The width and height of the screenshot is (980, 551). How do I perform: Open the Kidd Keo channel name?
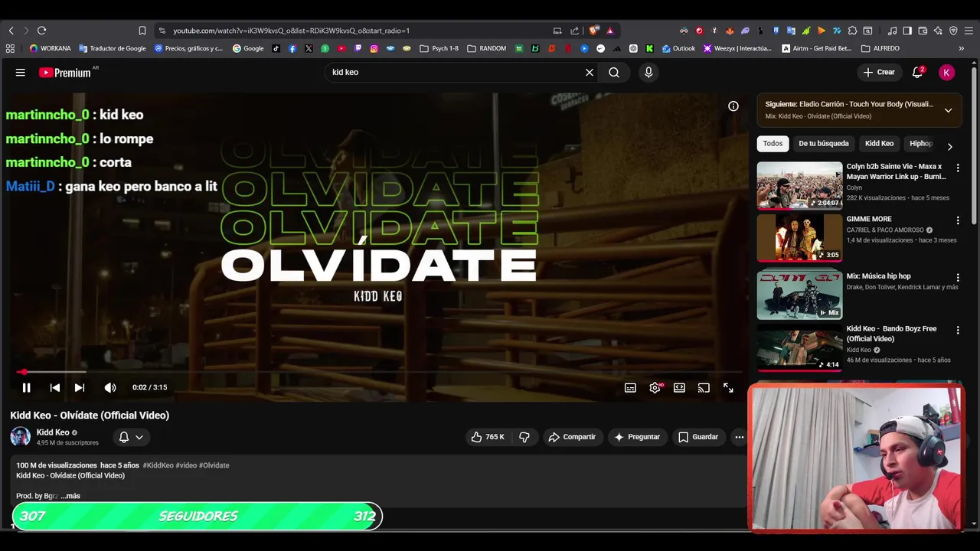coord(53,432)
